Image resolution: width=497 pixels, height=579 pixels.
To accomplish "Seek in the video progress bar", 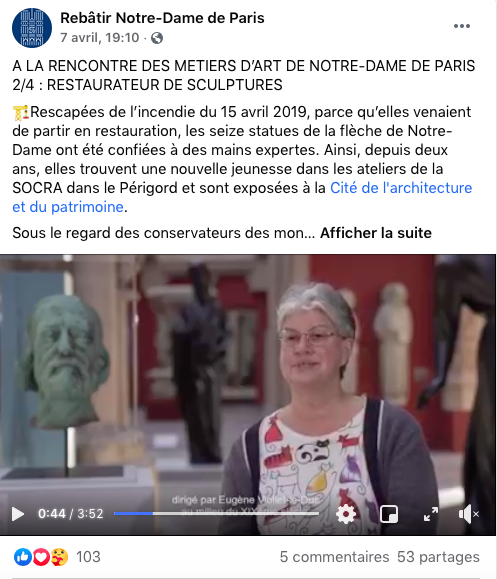I will click(216, 513).
